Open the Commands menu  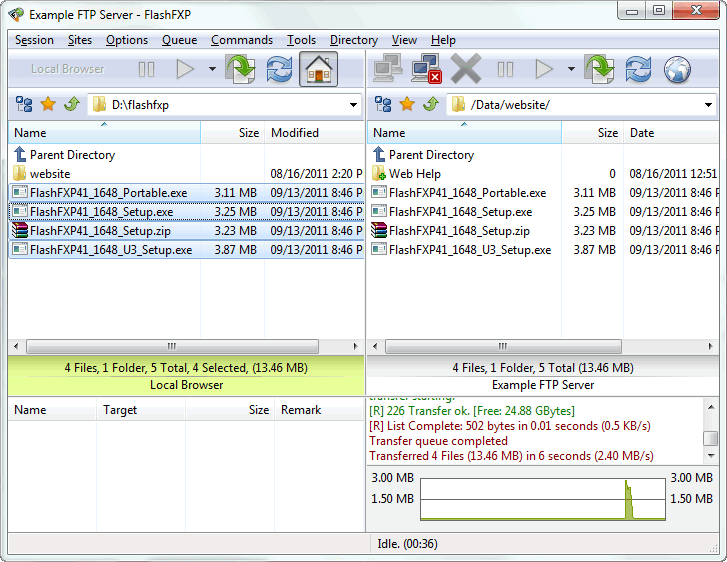242,40
